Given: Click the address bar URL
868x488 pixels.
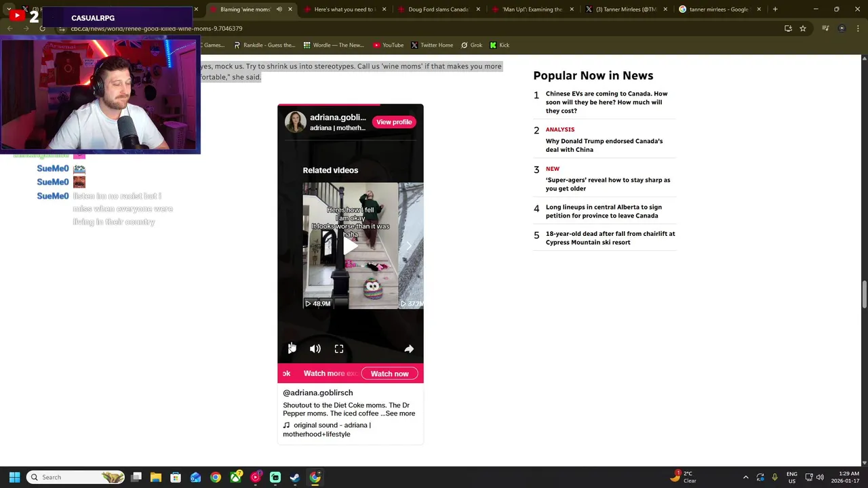Looking at the screenshot, I should click(157, 28).
